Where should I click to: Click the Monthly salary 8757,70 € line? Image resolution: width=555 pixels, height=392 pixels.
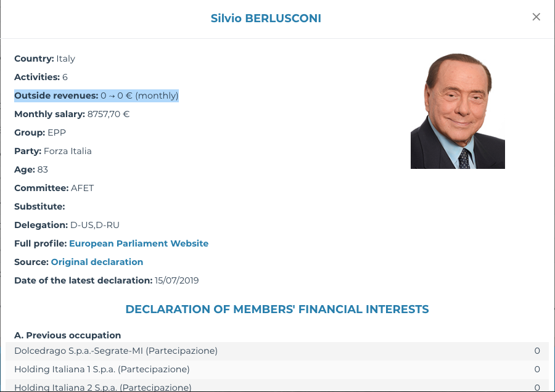pos(72,114)
